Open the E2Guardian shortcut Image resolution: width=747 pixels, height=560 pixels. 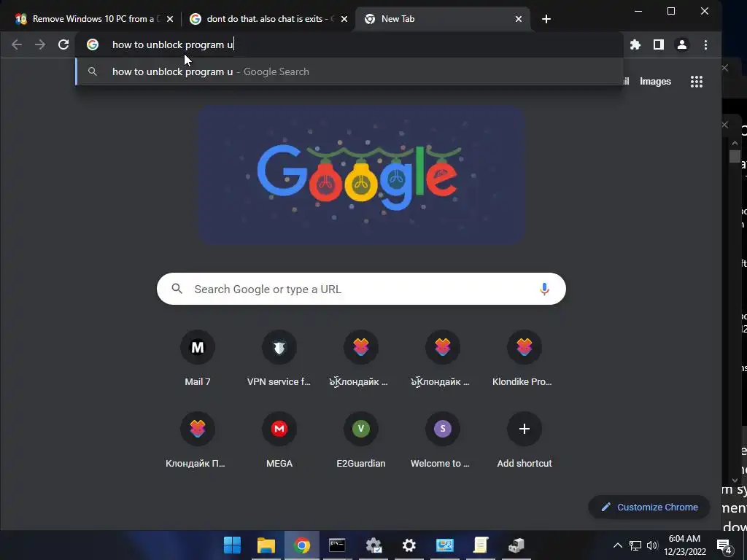tap(360, 440)
